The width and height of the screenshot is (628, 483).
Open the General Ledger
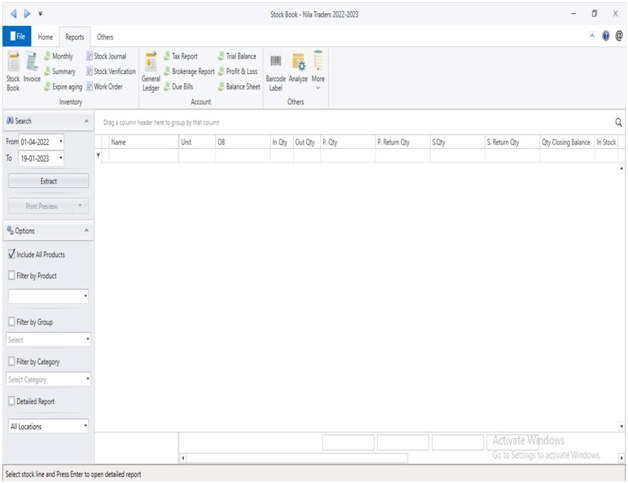coord(151,71)
